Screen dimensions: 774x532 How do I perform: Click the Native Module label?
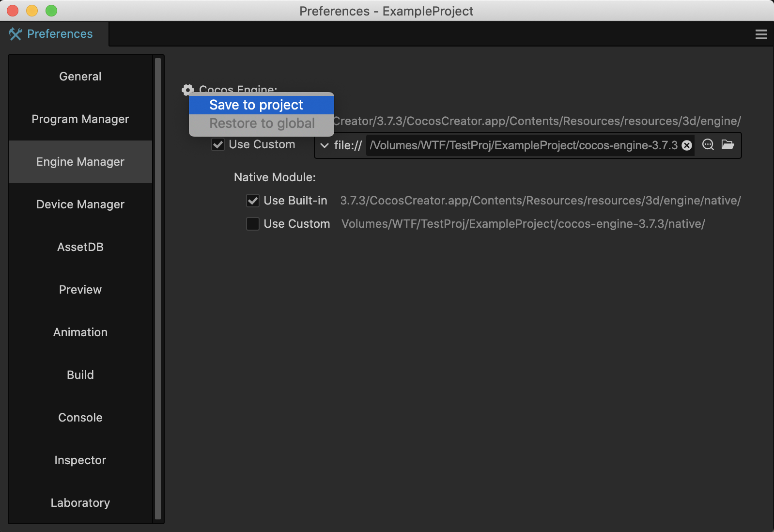pyautogui.click(x=275, y=177)
